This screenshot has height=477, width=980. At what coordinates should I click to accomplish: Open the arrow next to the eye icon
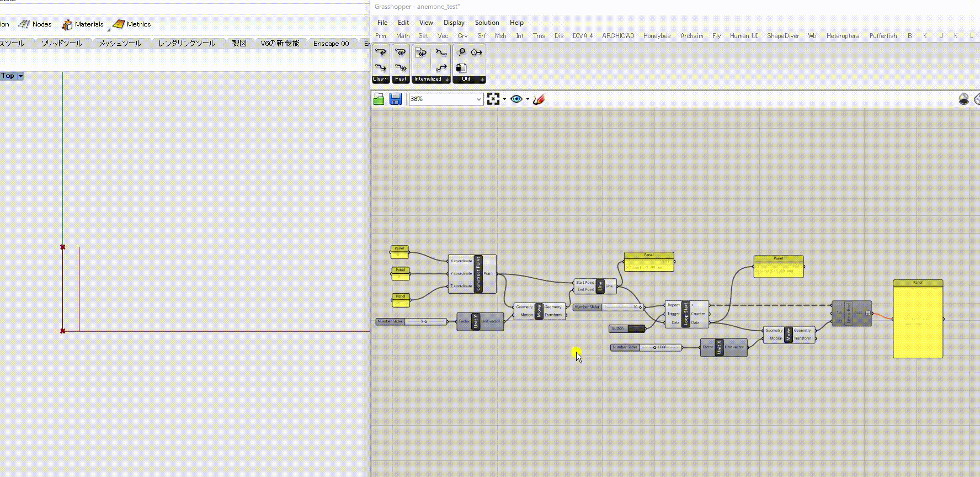point(528,99)
